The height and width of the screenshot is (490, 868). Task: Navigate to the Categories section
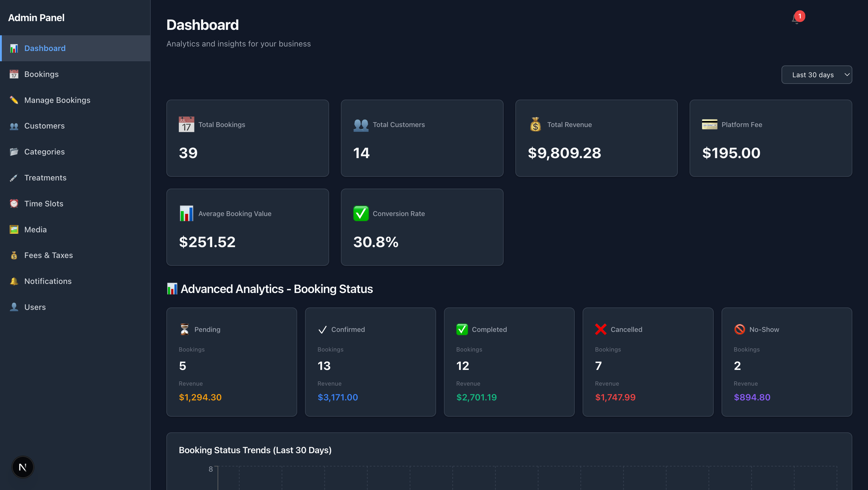point(44,151)
